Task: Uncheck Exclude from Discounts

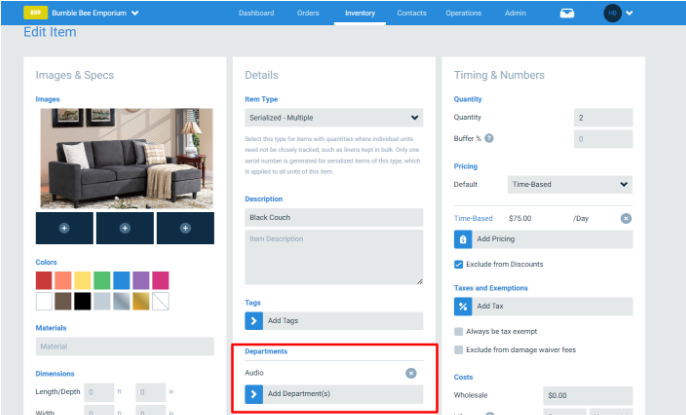Action: point(458,264)
